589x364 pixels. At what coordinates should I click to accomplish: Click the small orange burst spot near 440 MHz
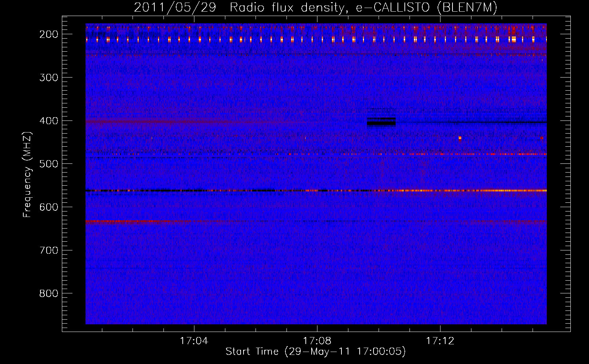[x=460, y=138]
